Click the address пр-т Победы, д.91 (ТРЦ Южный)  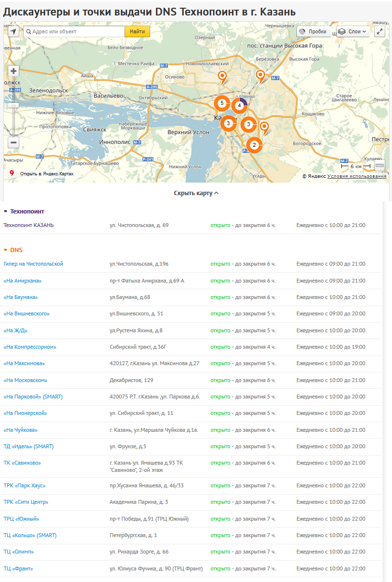[149, 519]
